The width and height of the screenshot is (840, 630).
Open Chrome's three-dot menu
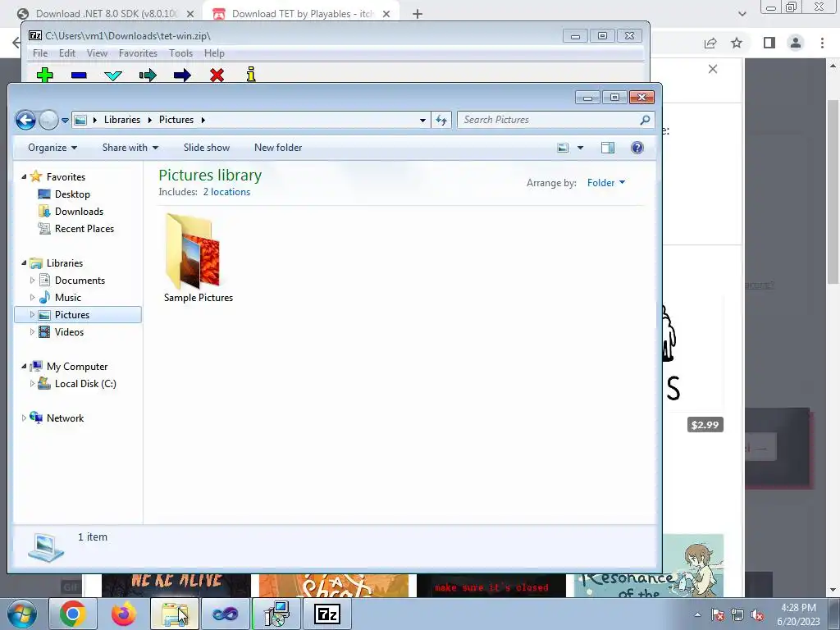[x=822, y=43]
